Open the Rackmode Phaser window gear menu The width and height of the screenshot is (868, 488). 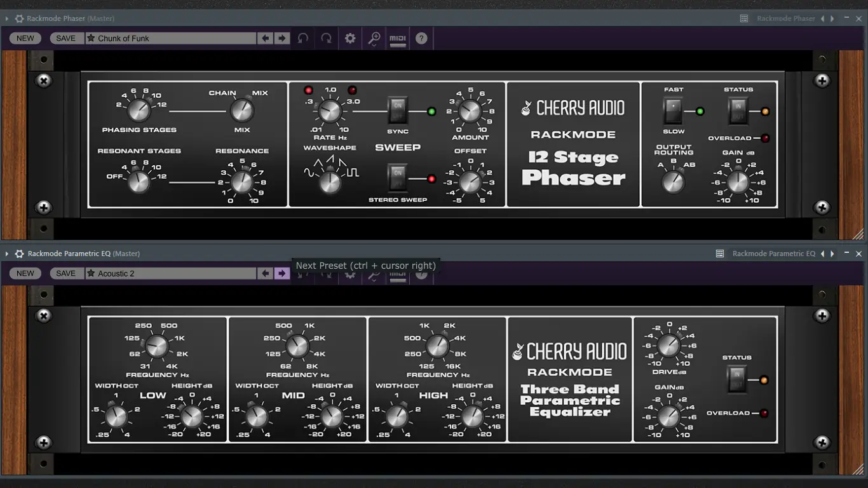coord(19,19)
